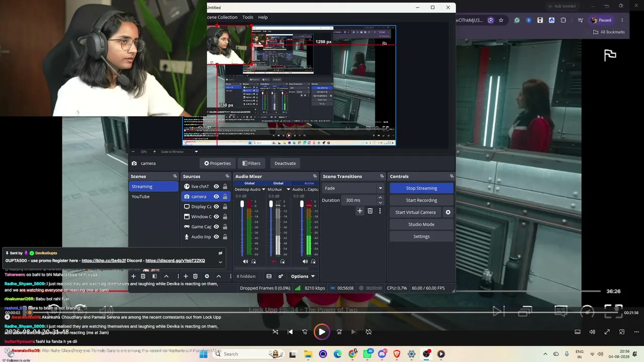Unmute the Mic/Aux channel
644x362 pixels.
pos(274,261)
